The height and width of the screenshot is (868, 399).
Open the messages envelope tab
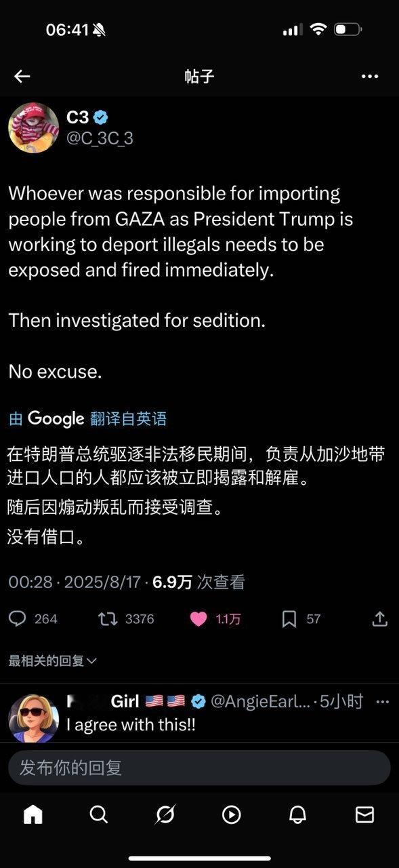[x=364, y=814]
